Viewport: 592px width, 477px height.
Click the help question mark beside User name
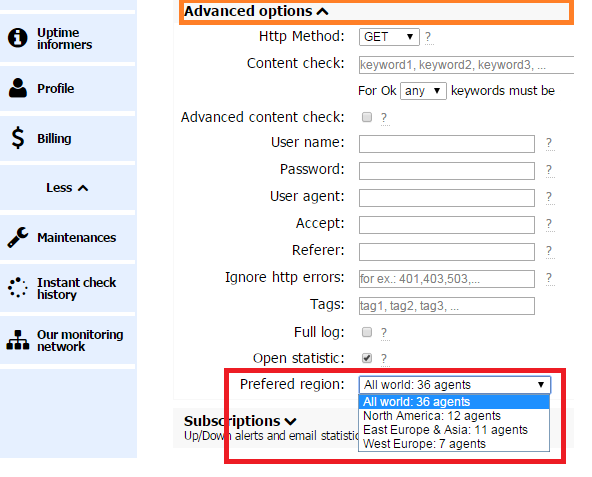[549, 144]
